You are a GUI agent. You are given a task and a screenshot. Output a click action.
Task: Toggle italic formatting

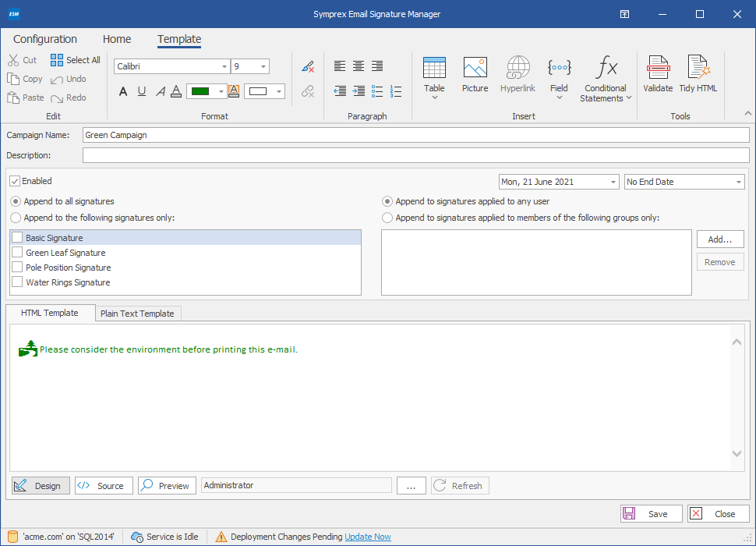[160, 91]
